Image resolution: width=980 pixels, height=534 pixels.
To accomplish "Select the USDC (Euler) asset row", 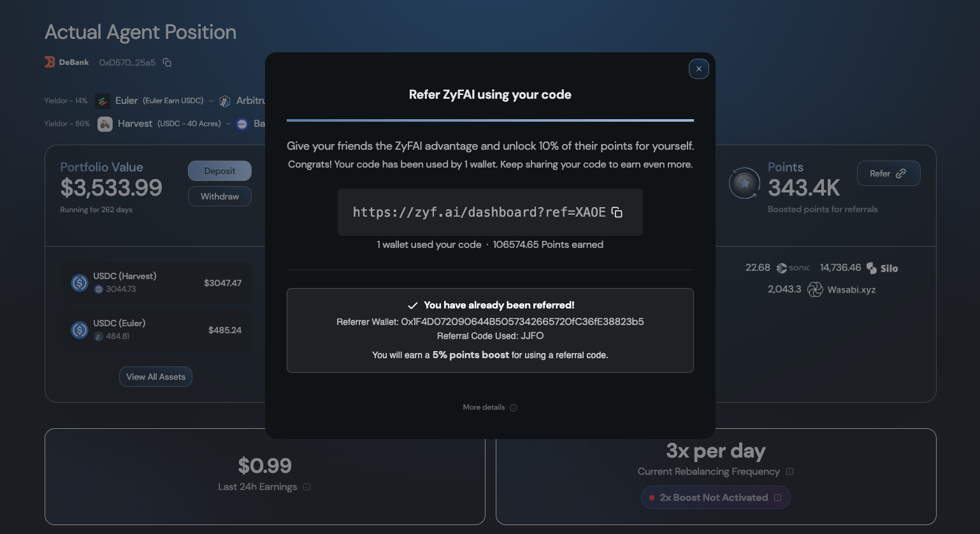I will tap(156, 329).
